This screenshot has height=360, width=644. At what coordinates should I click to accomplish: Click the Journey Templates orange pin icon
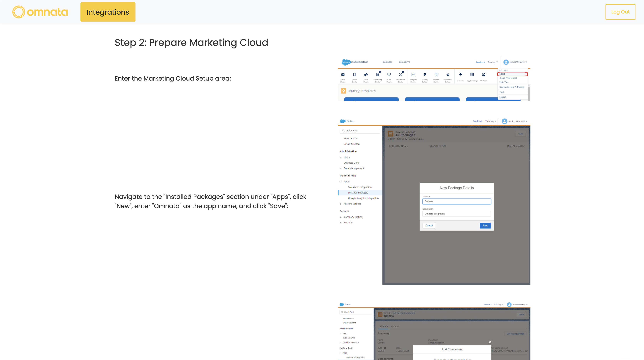pyautogui.click(x=344, y=91)
